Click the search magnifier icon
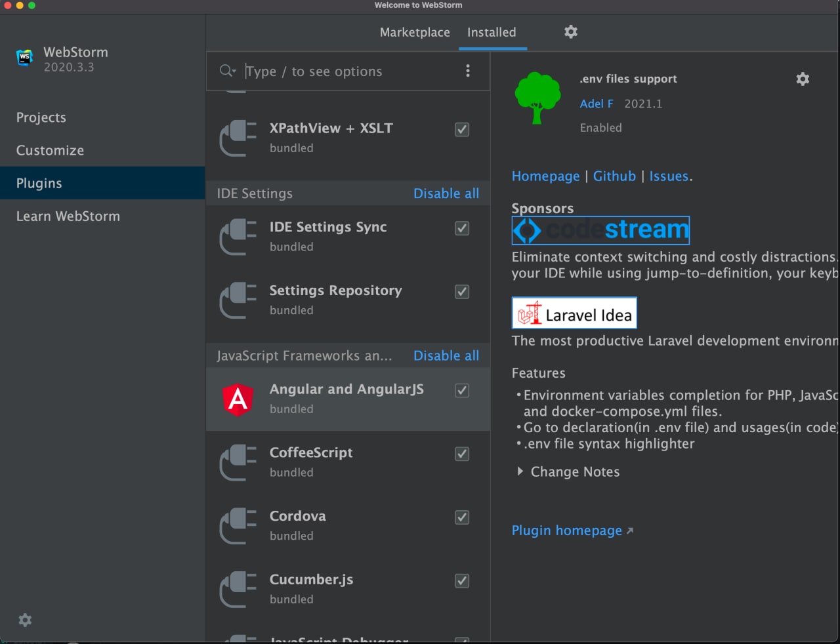Viewport: 840px width, 644px height. pos(227,71)
